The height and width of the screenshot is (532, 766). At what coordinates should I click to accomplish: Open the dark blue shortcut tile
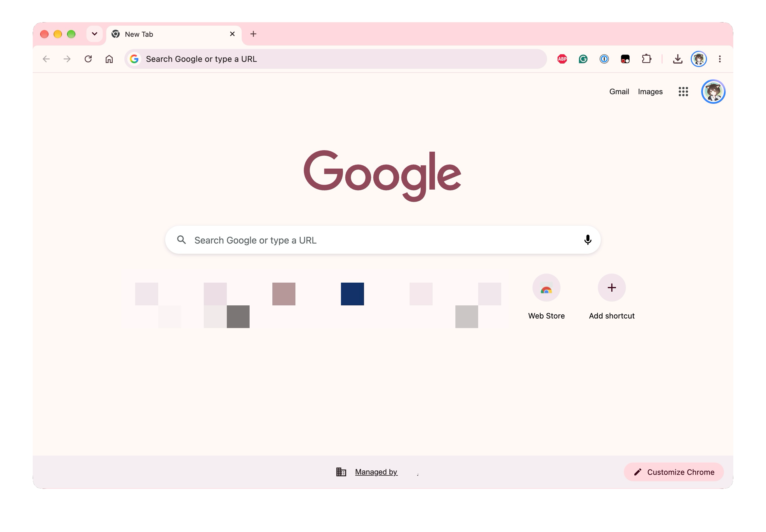[x=352, y=294]
